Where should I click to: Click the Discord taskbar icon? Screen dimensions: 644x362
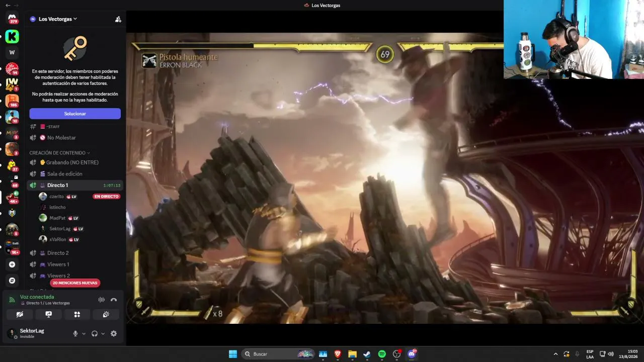(x=412, y=354)
